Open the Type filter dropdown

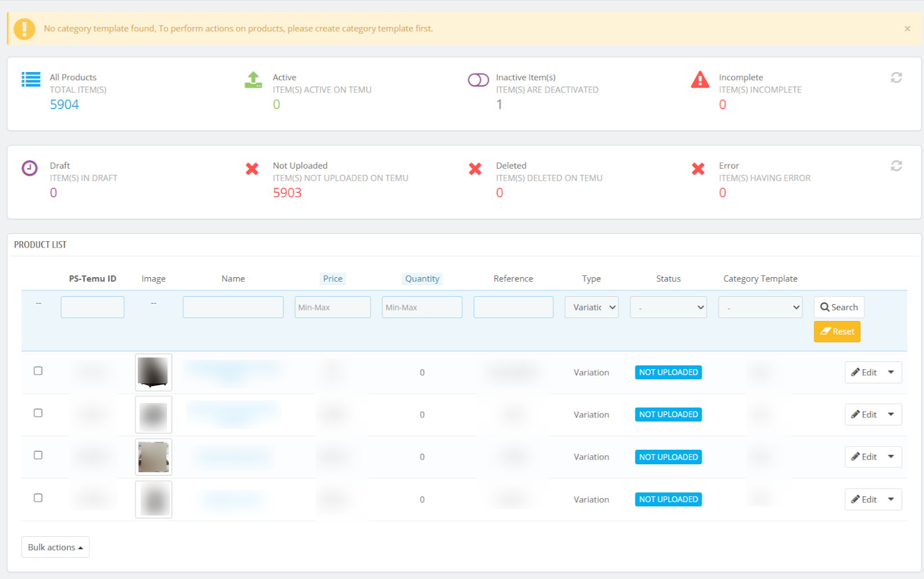[591, 307]
